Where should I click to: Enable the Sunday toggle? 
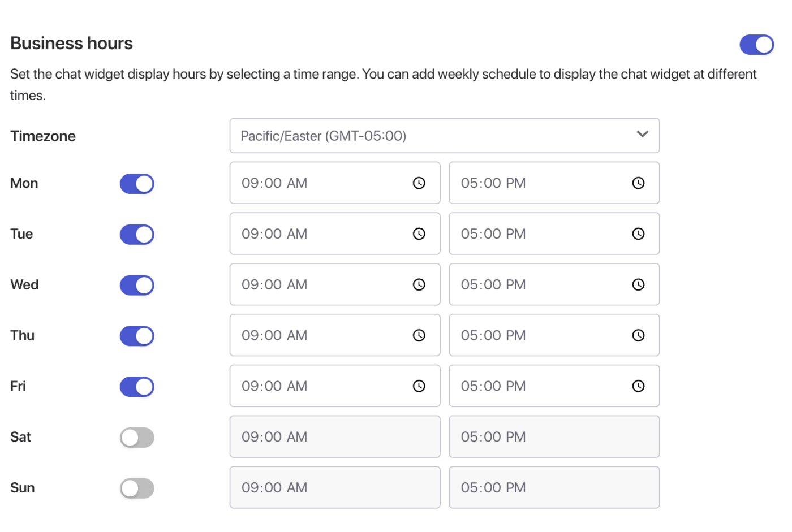(137, 488)
